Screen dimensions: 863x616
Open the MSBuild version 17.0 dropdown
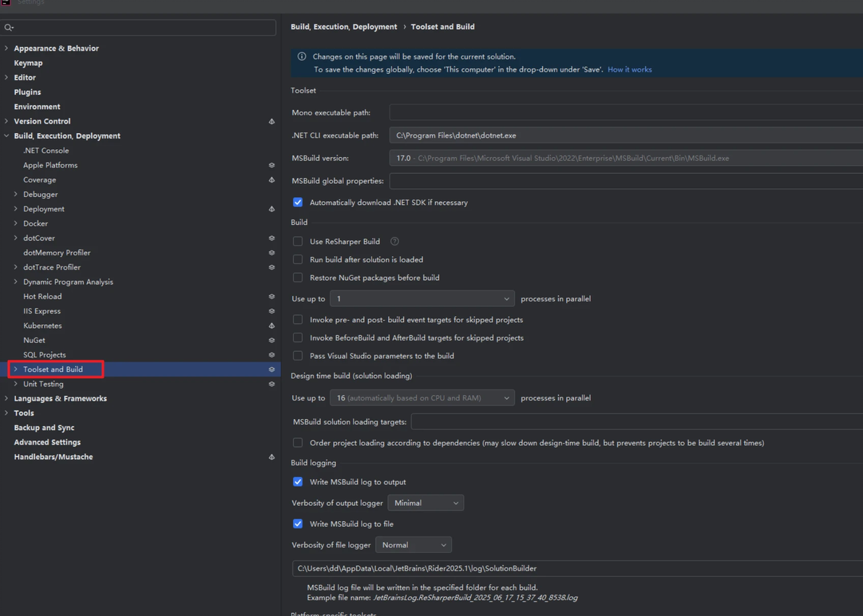click(626, 158)
